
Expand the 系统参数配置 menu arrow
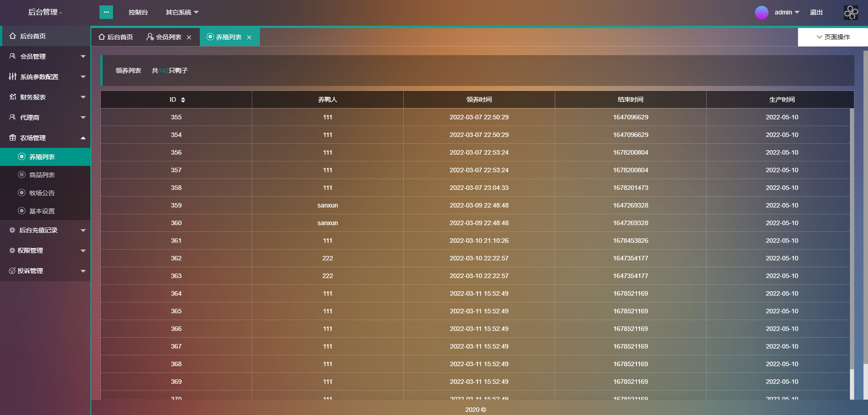(83, 77)
